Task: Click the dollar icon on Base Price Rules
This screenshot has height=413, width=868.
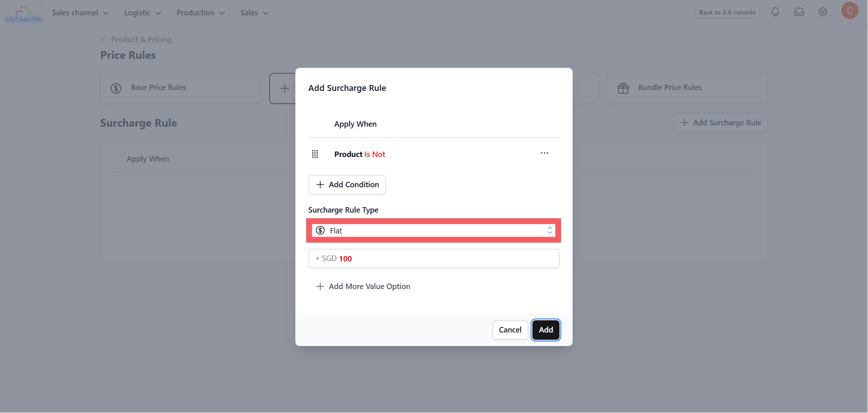Action: point(116,88)
